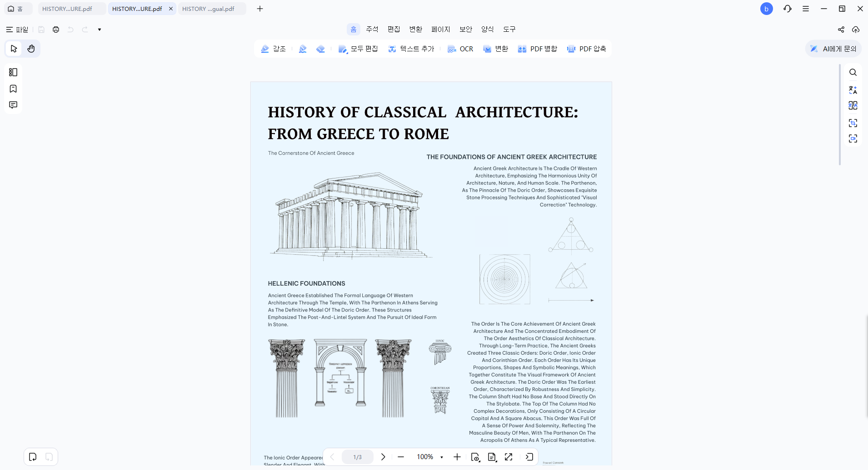Select the wavy underline markup tool
The image size is (868, 470).
303,49
